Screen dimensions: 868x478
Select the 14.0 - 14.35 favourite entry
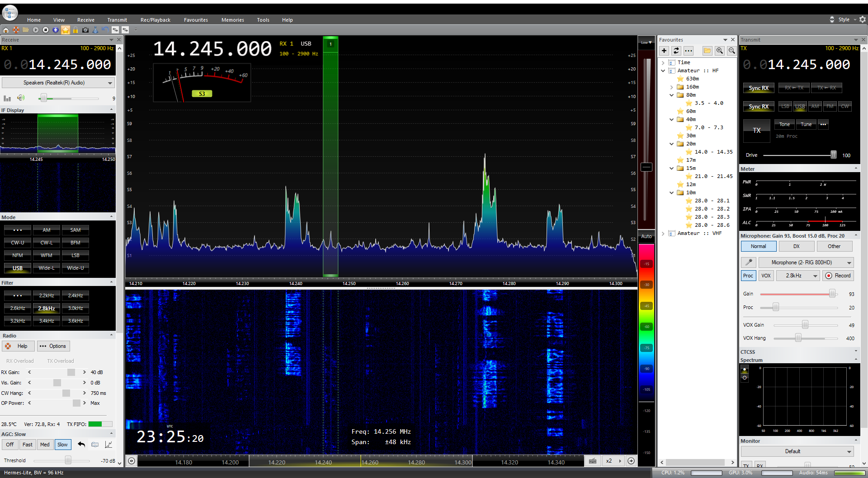click(x=713, y=152)
